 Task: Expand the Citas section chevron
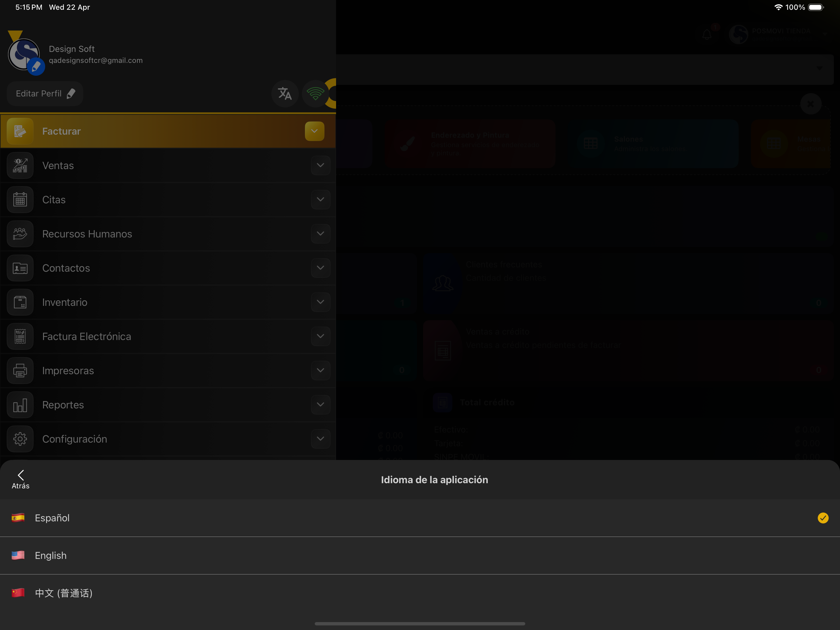(320, 199)
